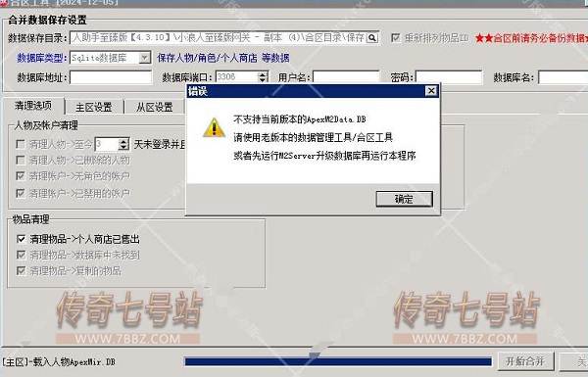The height and width of the screenshot is (377, 588).
Task: Click the message 或者先运行M2Server升级数据库再运行本程序
Action: (324, 156)
